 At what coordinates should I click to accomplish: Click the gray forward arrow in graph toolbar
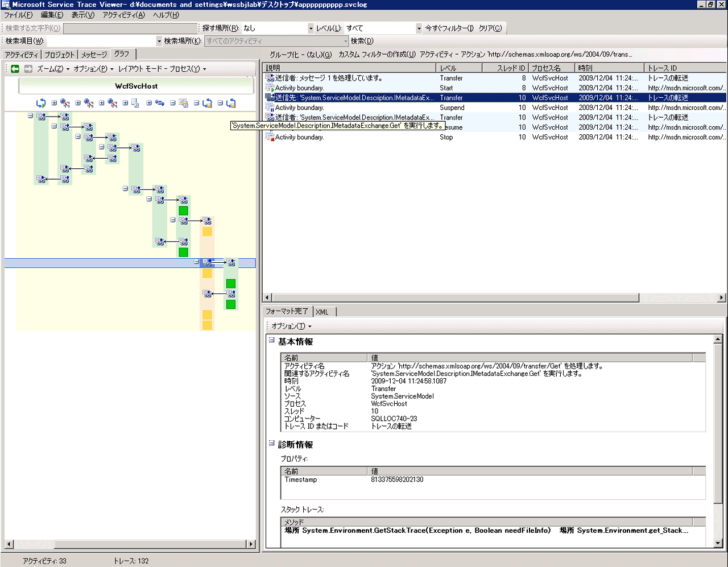coord(28,69)
